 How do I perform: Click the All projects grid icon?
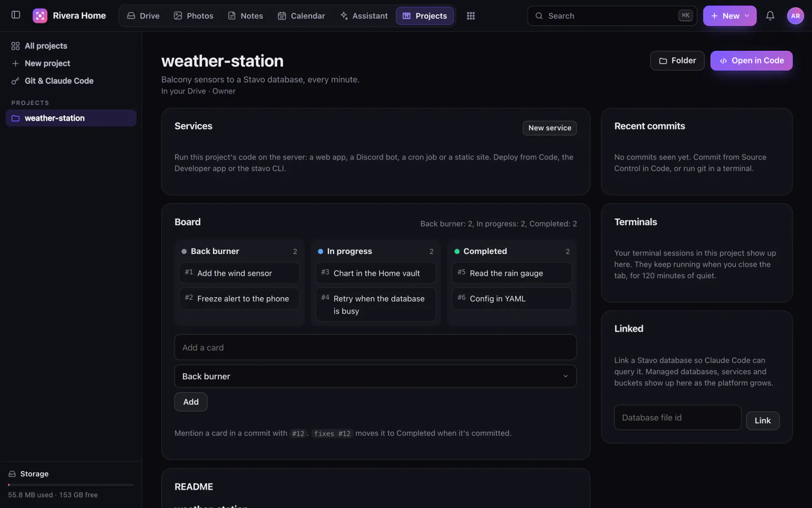coord(15,46)
